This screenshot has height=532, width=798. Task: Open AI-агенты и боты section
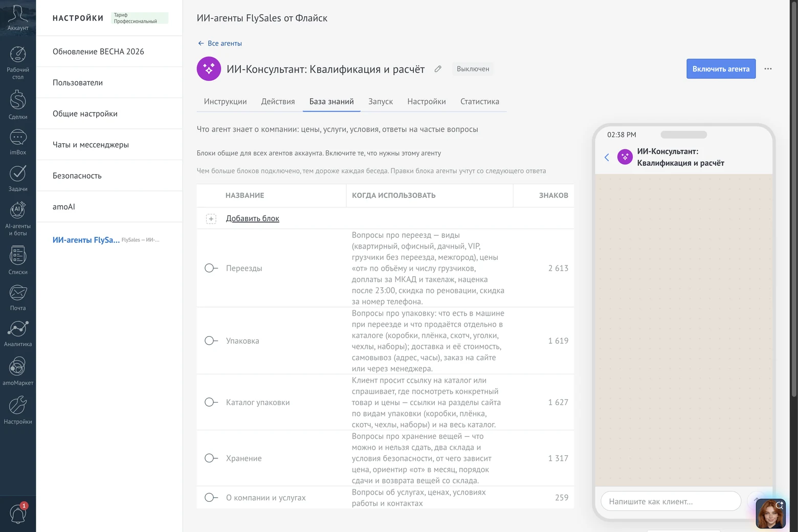[18, 218]
